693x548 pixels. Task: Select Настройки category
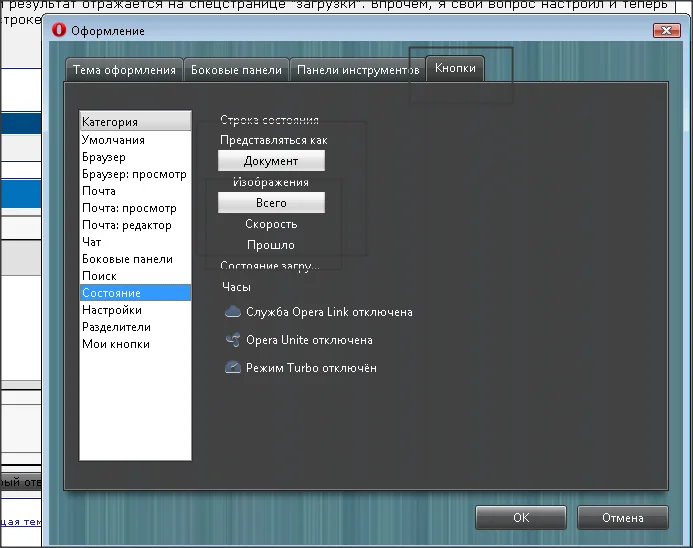point(135,310)
